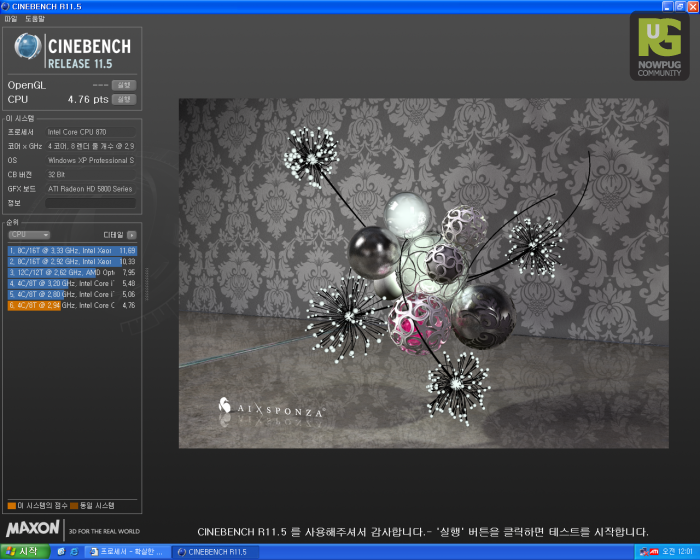The height and width of the screenshot is (560, 700).
Task: Click the ranking panel side grip handle
Action: [146, 284]
